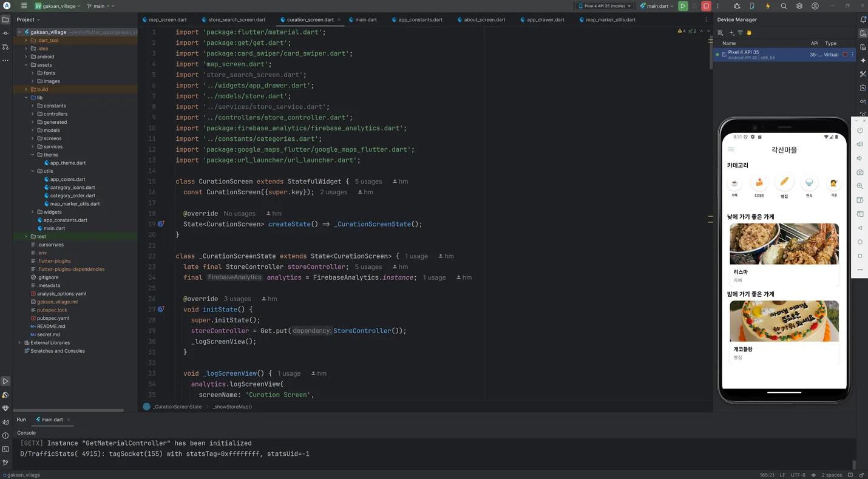Click the project tree horizontal scrollbar
Screen dimensions: 868x479
[70, 410]
